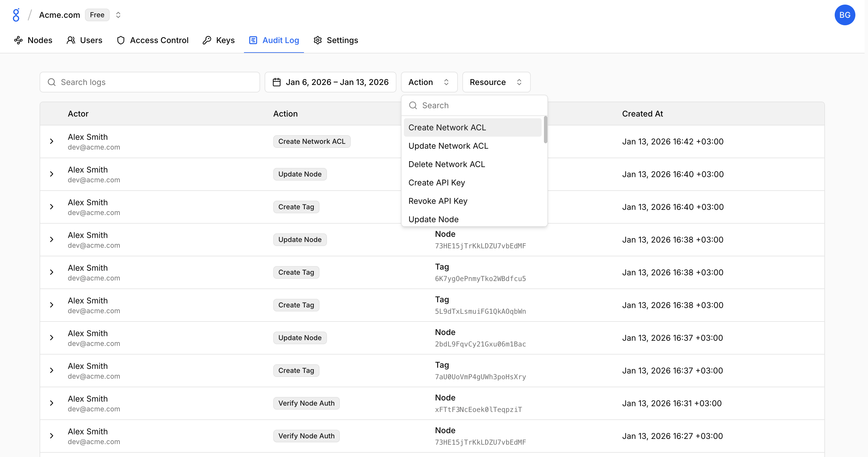The width and height of the screenshot is (868, 457).
Task: Click the logo icon at top left
Action: pos(16,15)
